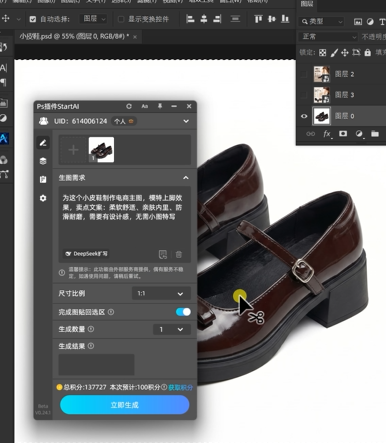Create new group folder icon
Screen dimensions: 386x443
[x=375, y=134]
